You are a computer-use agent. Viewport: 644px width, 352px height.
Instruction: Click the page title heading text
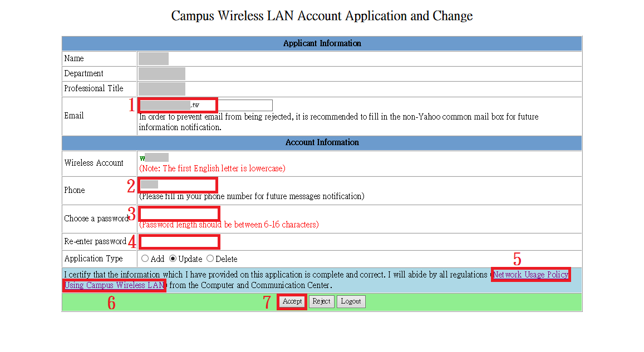322,16
